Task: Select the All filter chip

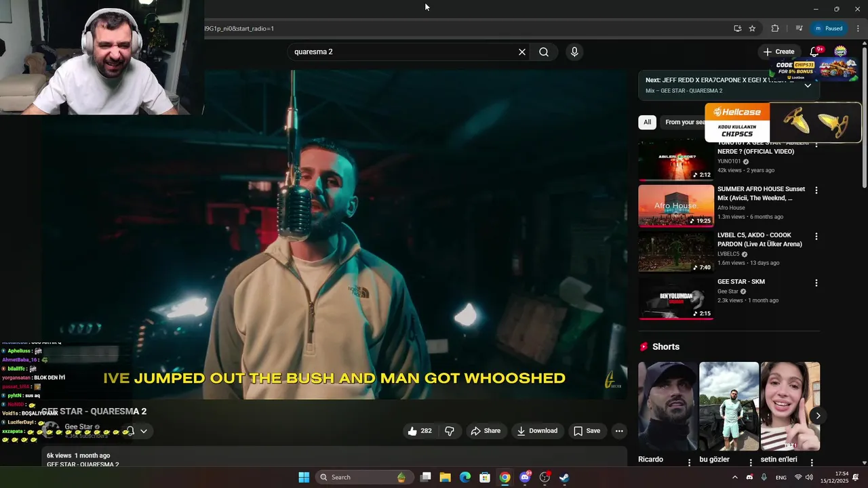Action: pyautogui.click(x=648, y=122)
